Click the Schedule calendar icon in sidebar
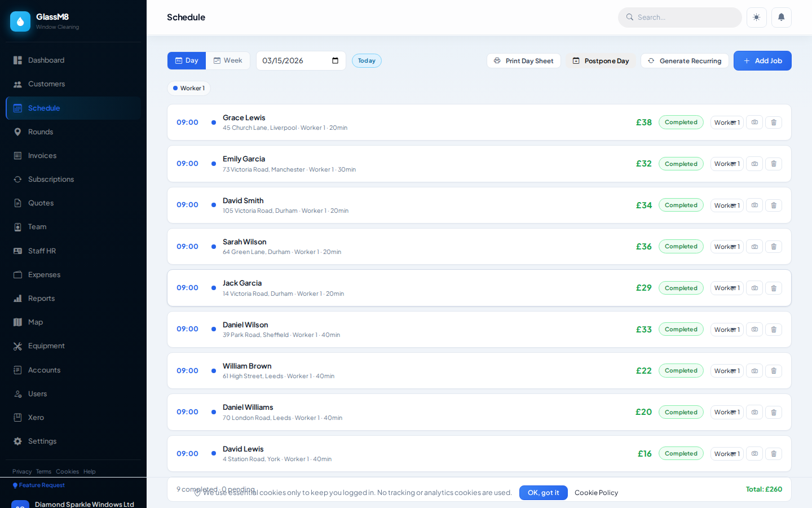The height and width of the screenshot is (508, 812). point(17,108)
